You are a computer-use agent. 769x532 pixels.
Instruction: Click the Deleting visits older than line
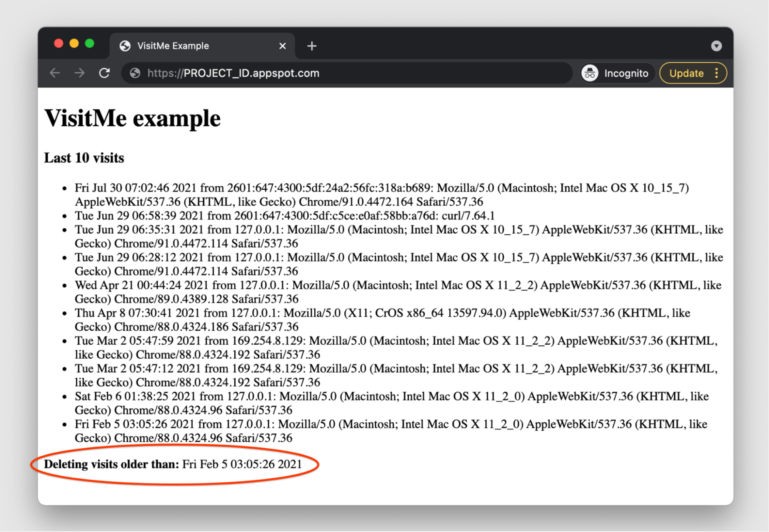tap(173, 464)
